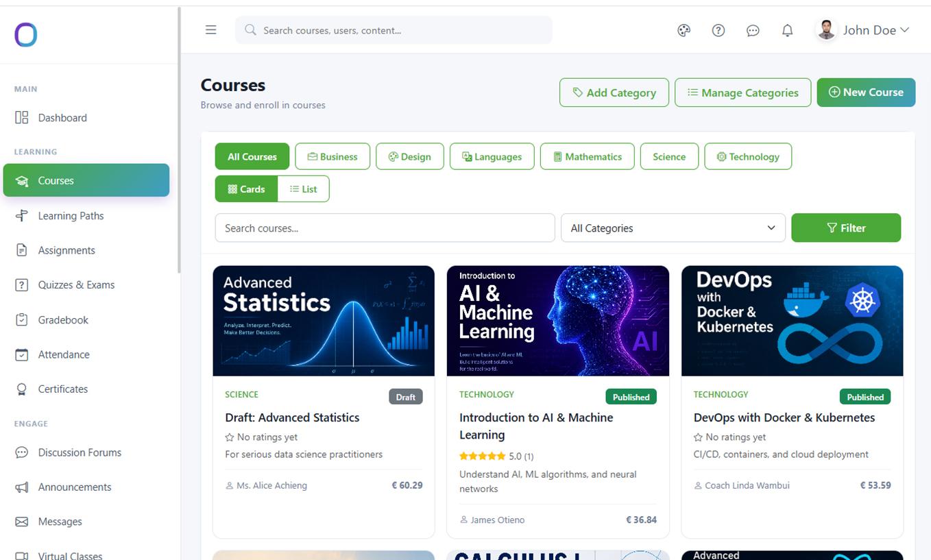Focus the top global search field
The width and height of the screenshot is (931, 560).
[x=394, y=30]
